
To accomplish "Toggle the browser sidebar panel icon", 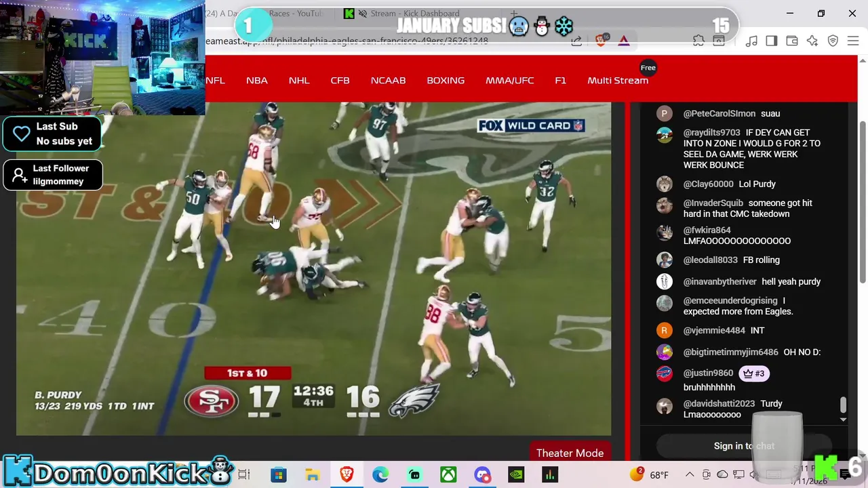I will click(x=771, y=41).
